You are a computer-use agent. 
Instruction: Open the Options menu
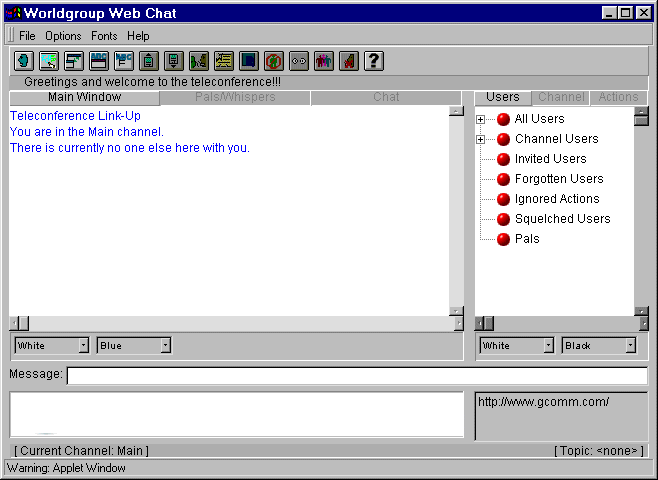tap(63, 36)
